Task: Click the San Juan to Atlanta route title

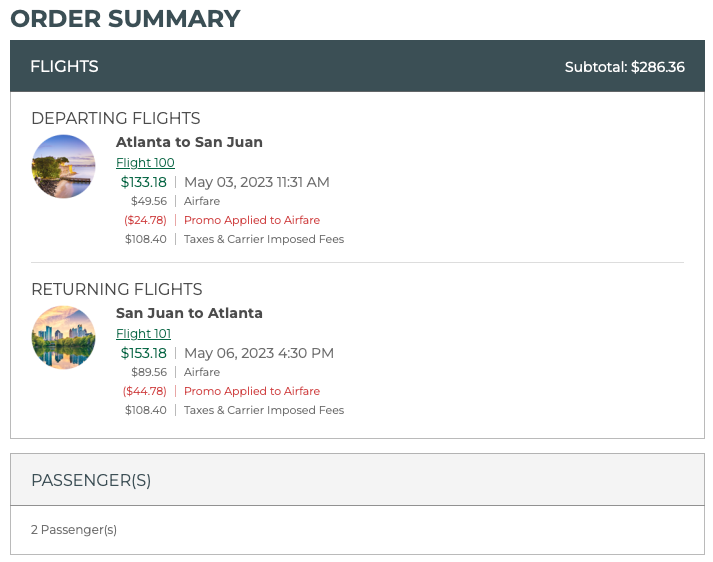Action: click(x=189, y=313)
